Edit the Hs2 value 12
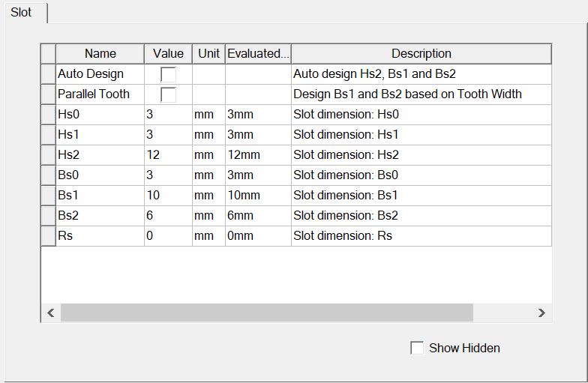 (168, 154)
